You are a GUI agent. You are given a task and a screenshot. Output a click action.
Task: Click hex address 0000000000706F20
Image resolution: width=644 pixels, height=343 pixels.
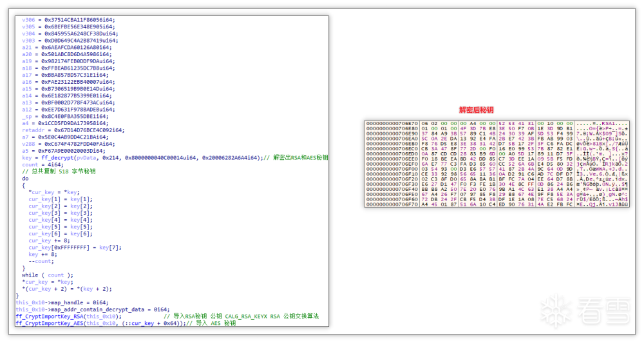[x=392, y=179]
